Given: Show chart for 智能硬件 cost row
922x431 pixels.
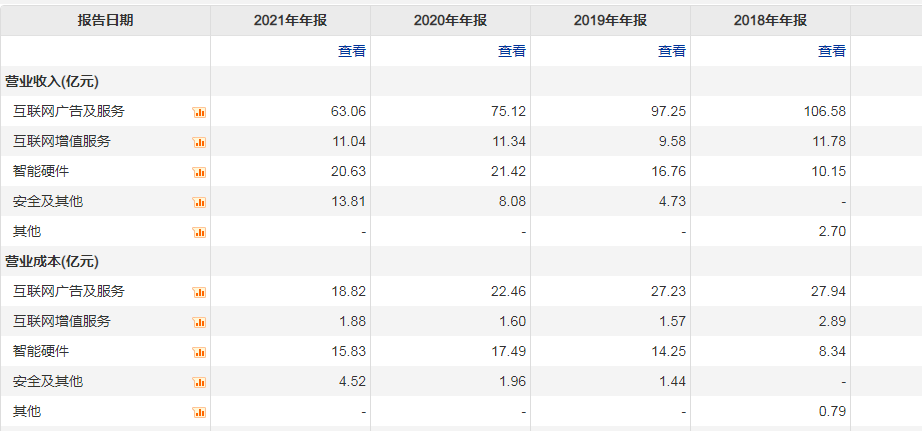Looking at the screenshot, I should pos(199,352).
